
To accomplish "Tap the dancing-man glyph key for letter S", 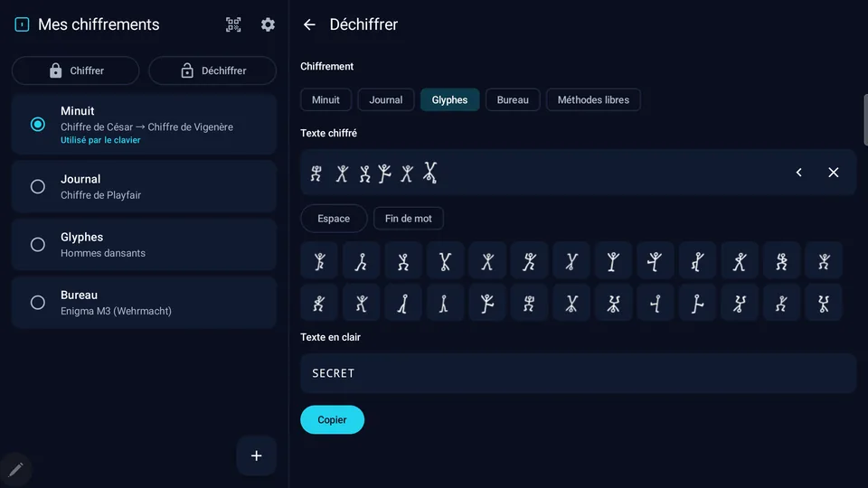I will click(x=530, y=304).
